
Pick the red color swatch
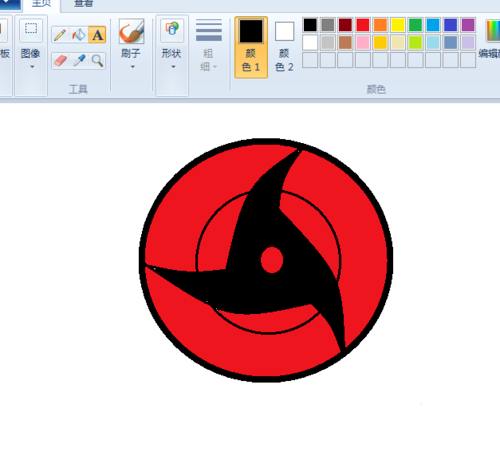pyautogui.click(x=363, y=25)
